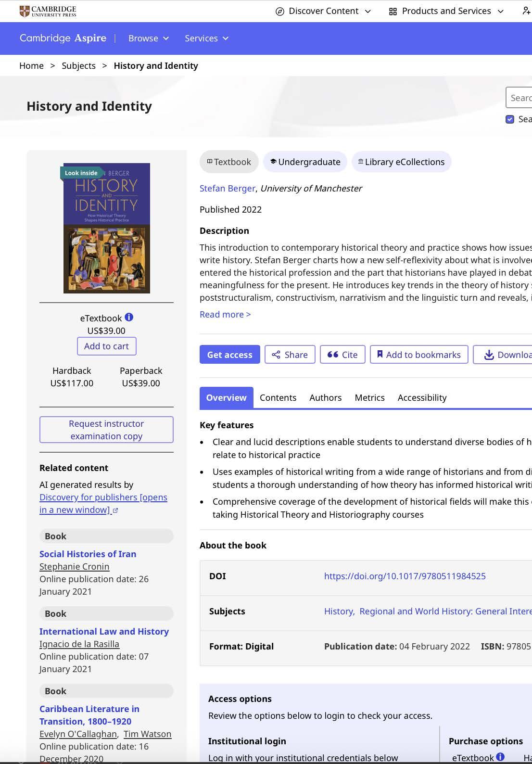This screenshot has height=764, width=532.
Task: Click the Get access button
Action: pyautogui.click(x=230, y=355)
